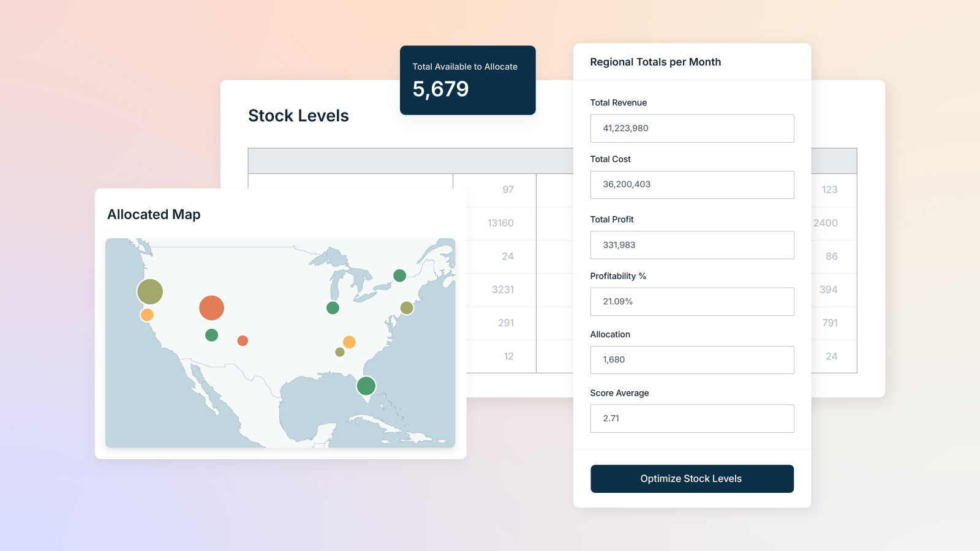Screen dimensions: 980x551
Task: Click the Regional Totals per Month panel header
Action: (655, 62)
